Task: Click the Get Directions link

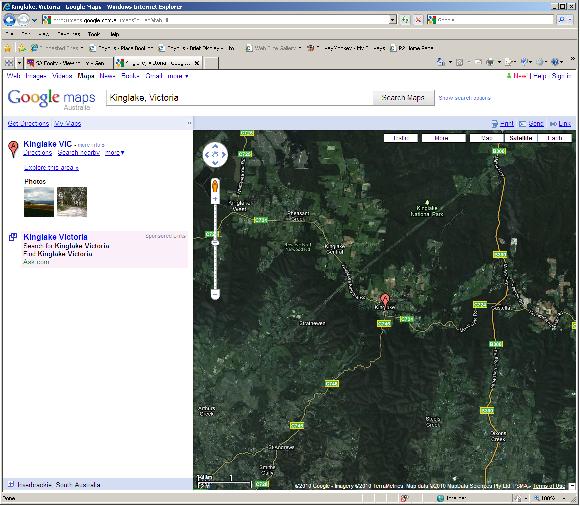Action: [28, 124]
